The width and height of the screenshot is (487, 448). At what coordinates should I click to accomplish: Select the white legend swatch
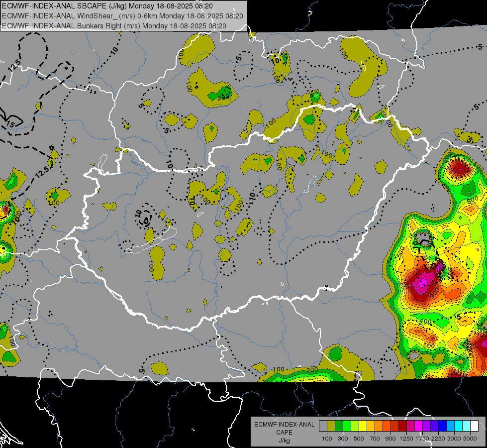tap(474, 426)
